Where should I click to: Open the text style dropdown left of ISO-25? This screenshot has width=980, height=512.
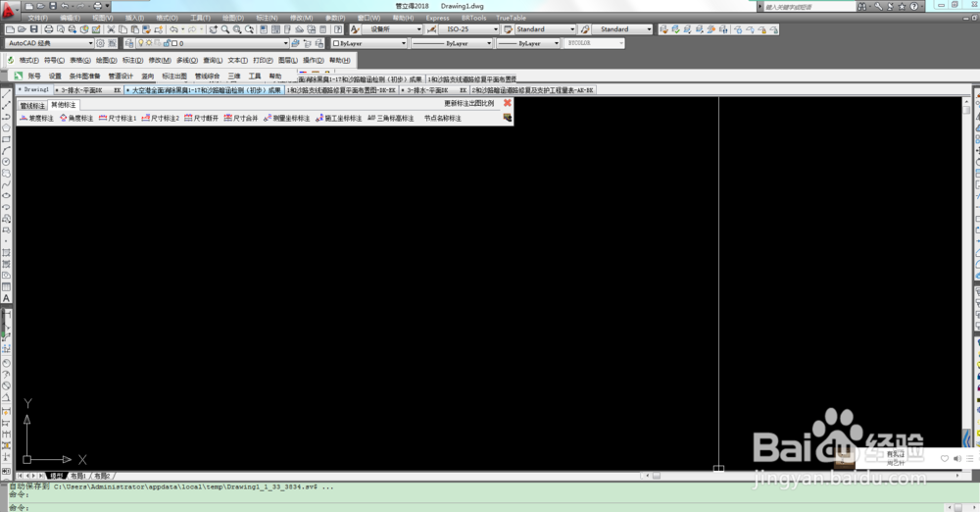pyautogui.click(x=391, y=29)
